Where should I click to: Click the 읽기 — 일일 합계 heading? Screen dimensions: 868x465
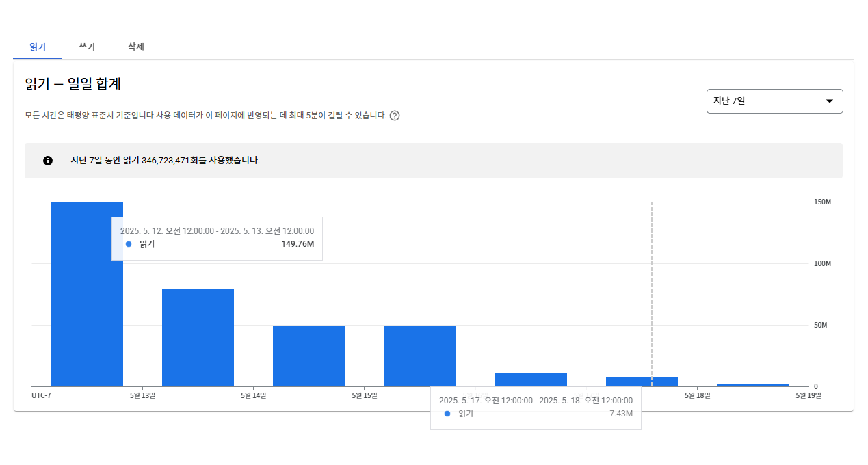pyautogui.click(x=73, y=84)
